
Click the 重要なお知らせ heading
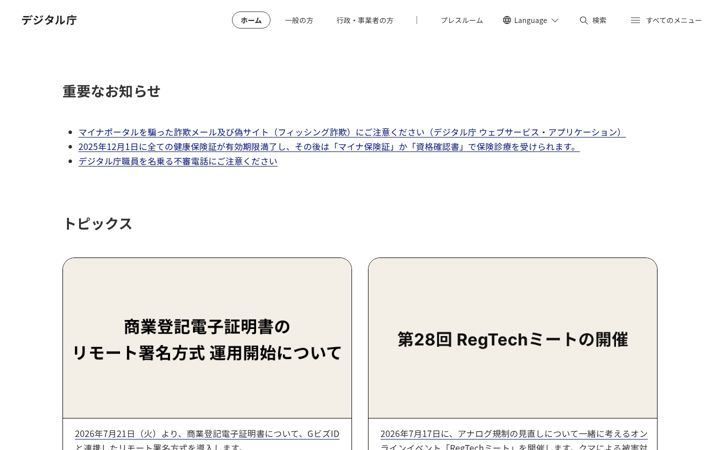(112, 91)
